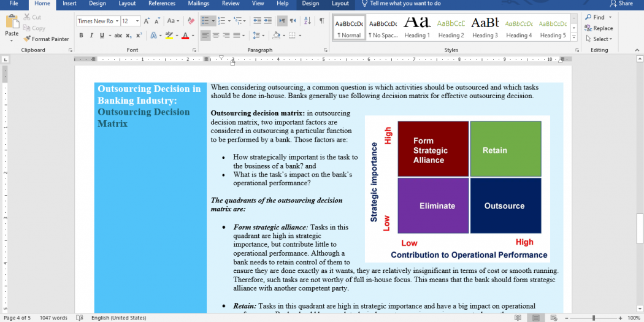
Task: Open the font size dropdown
Action: click(x=137, y=21)
